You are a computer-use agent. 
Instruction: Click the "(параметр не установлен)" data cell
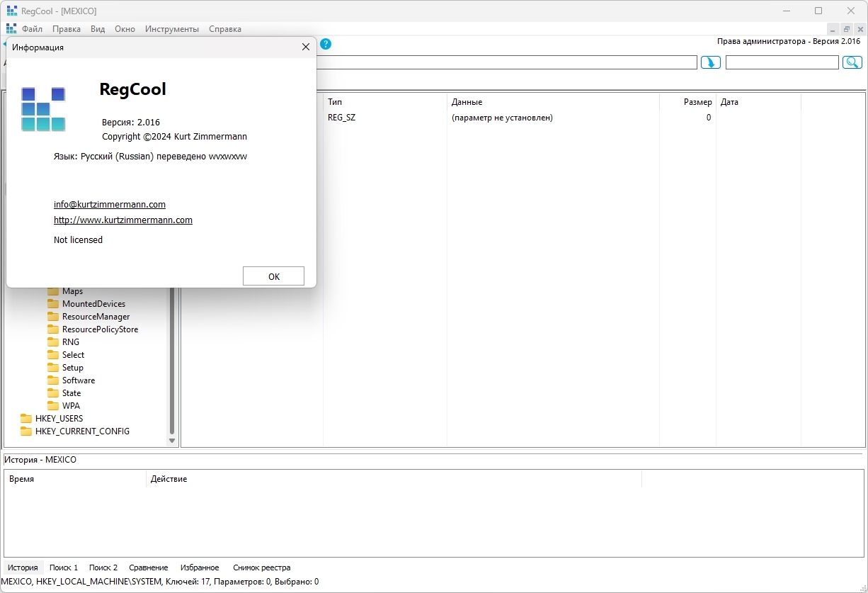coord(502,118)
